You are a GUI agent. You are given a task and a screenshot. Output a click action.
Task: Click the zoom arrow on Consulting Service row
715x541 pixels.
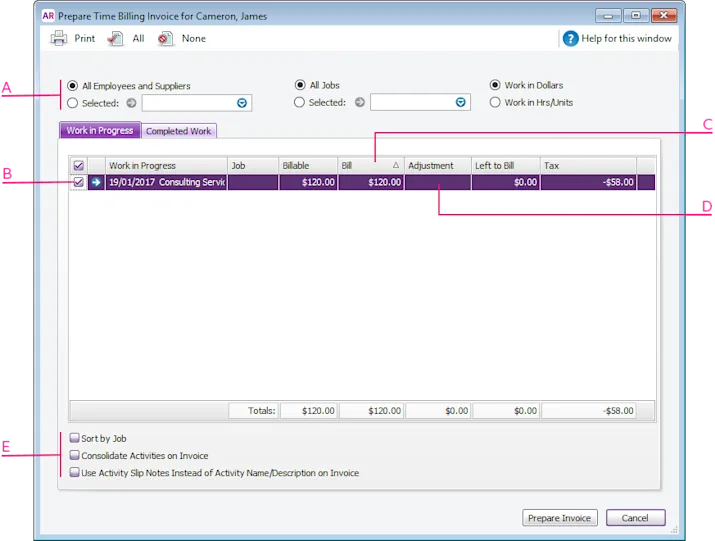coord(96,182)
